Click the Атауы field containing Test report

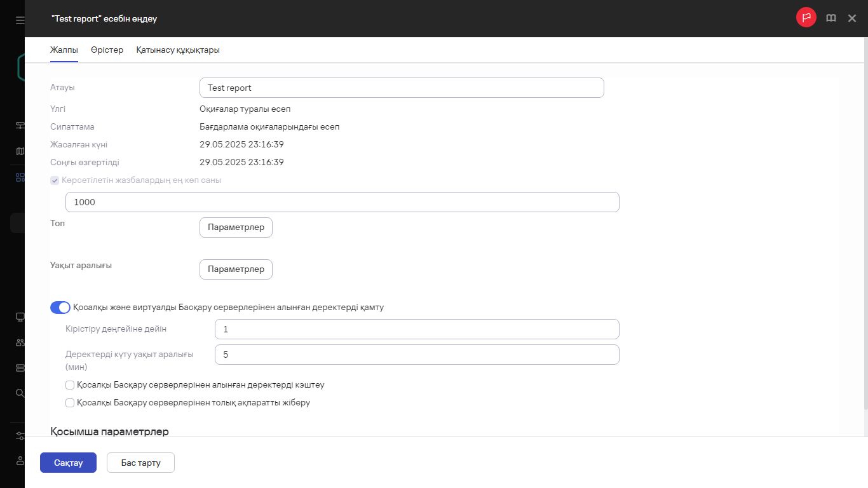tap(401, 88)
